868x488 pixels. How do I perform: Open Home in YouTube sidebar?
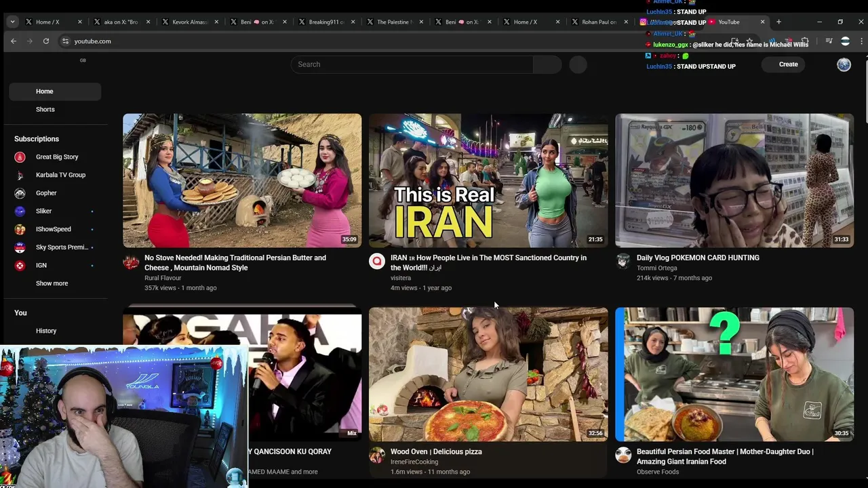pos(55,91)
